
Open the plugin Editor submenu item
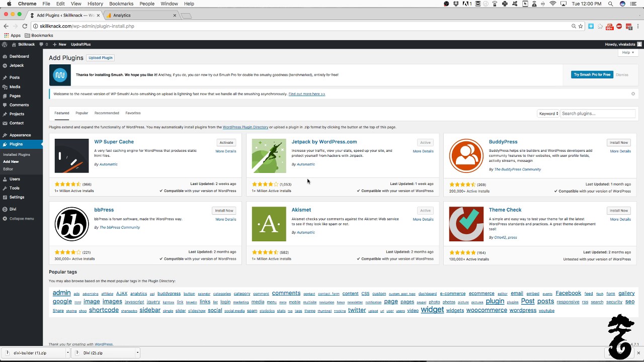coord(8,169)
